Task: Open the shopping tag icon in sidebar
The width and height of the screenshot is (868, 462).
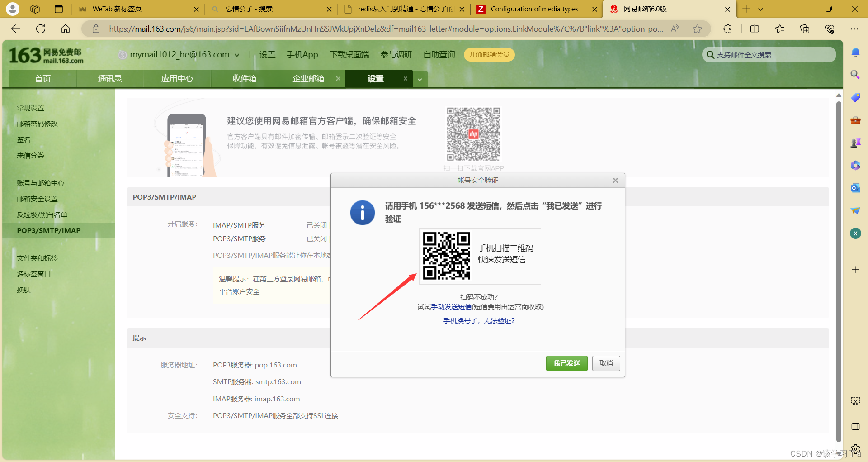Action: click(x=855, y=97)
